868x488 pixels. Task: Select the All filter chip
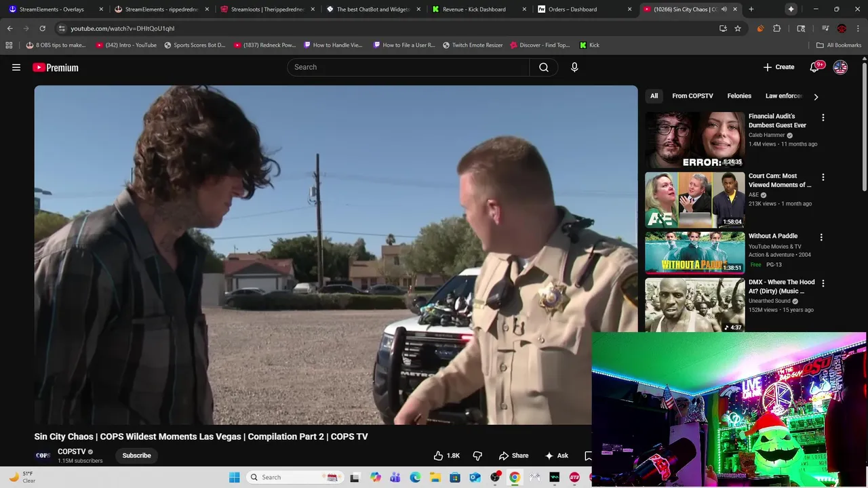pos(654,96)
